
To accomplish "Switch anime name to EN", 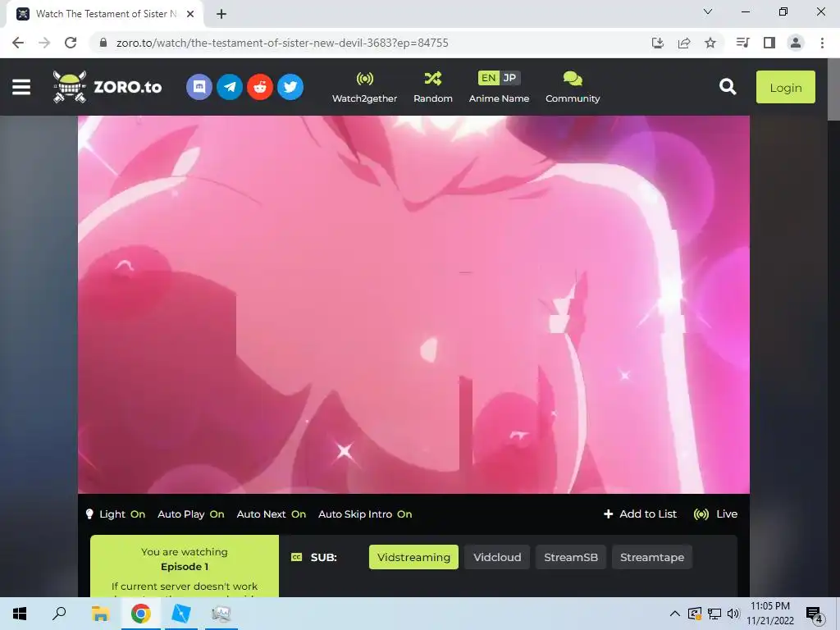I will 488,78.
